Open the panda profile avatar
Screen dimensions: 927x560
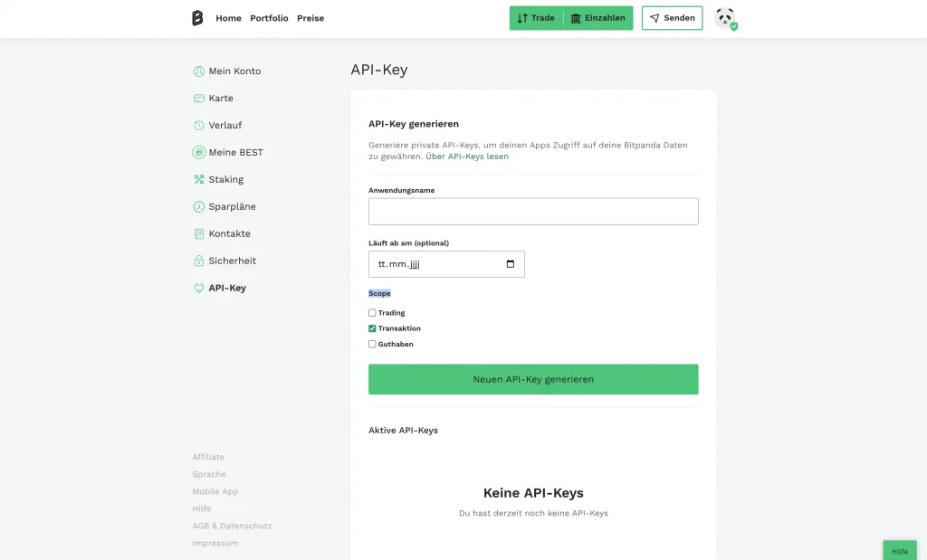click(x=724, y=18)
